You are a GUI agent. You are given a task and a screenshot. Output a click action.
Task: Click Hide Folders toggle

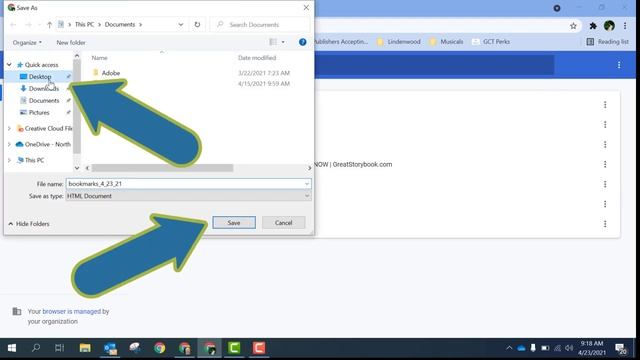click(29, 224)
